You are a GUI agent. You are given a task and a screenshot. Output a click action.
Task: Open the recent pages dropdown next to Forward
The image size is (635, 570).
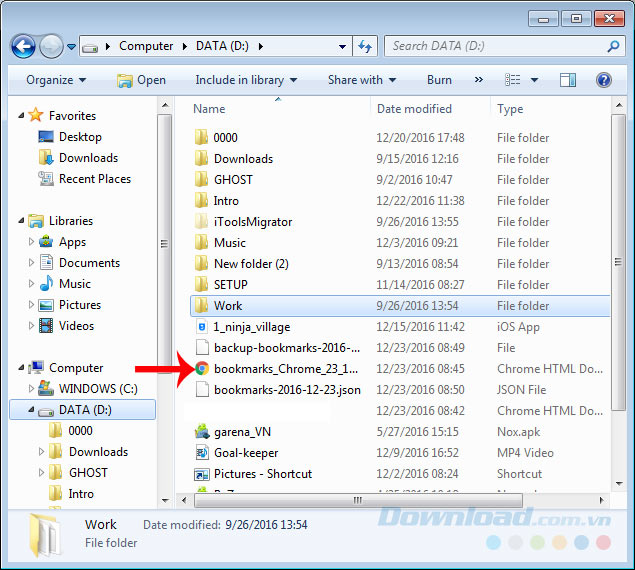click(x=71, y=47)
